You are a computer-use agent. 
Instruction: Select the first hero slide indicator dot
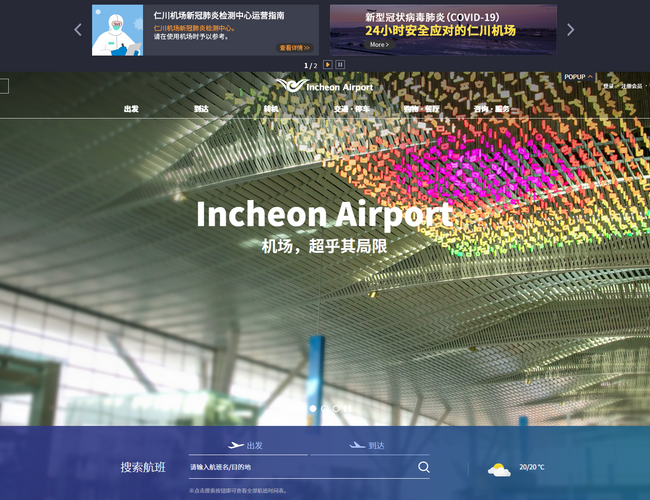tap(313, 408)
